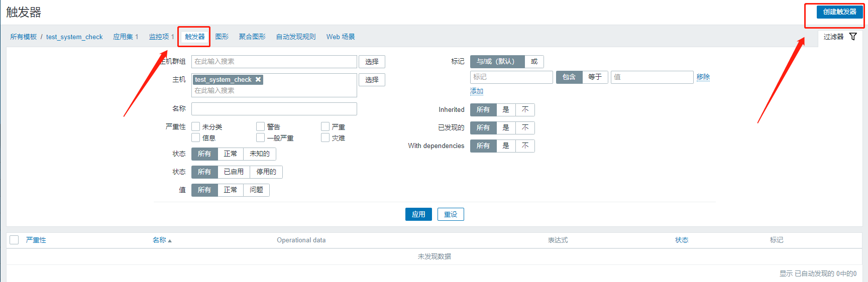Go to 自动发现规则 tab
The width and height of the screenshot is (868, 282).
point(295,37)
